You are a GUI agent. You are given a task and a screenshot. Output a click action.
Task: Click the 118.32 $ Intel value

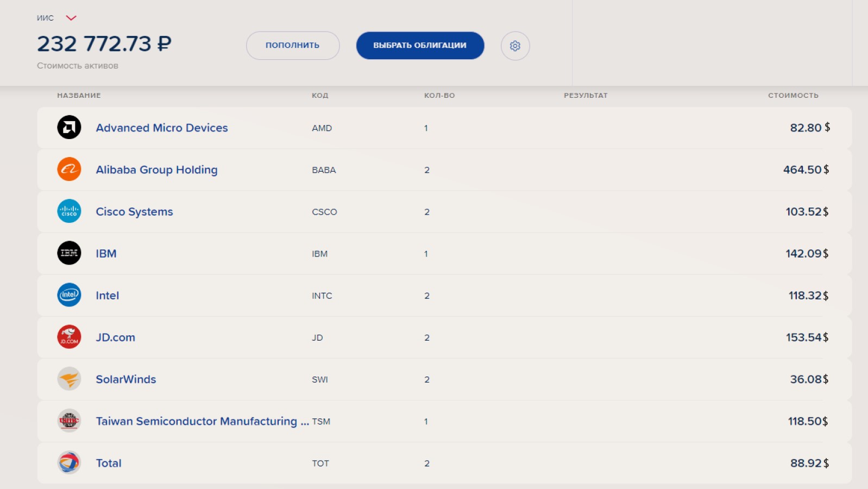coord(809,296)
